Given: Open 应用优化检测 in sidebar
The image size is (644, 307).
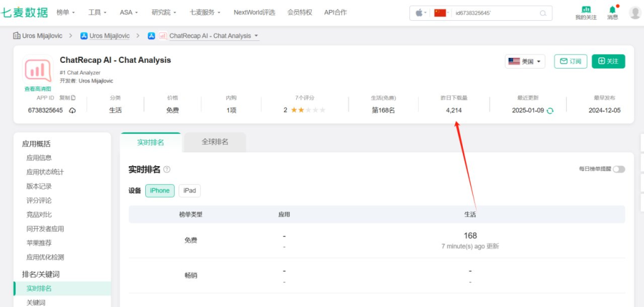Looking at the screenshot, I should [x=45, y=257].
